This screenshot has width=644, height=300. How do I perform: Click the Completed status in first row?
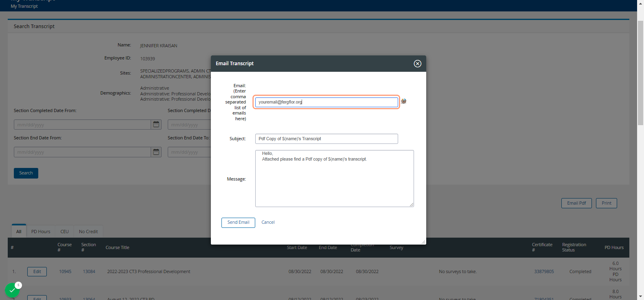[580, 271]
